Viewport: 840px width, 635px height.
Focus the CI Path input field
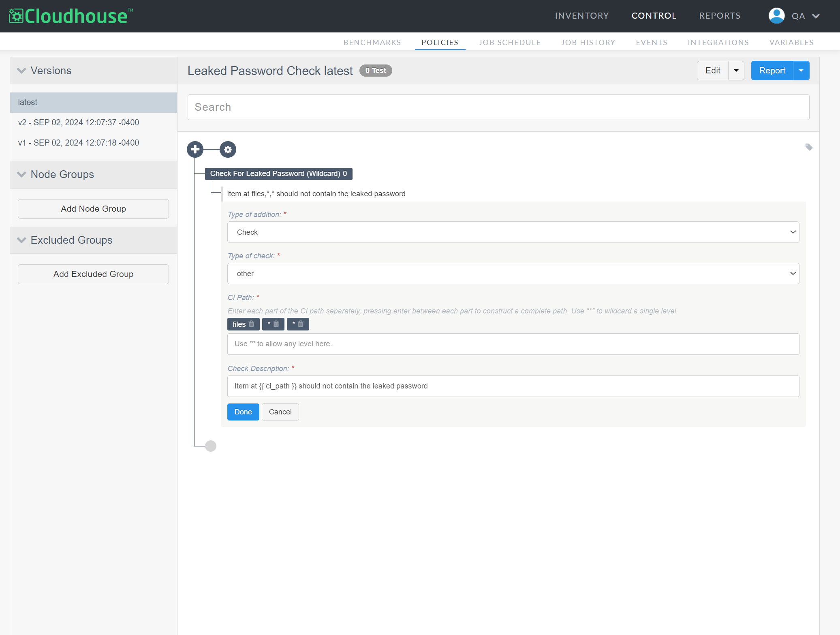[513, 344]
